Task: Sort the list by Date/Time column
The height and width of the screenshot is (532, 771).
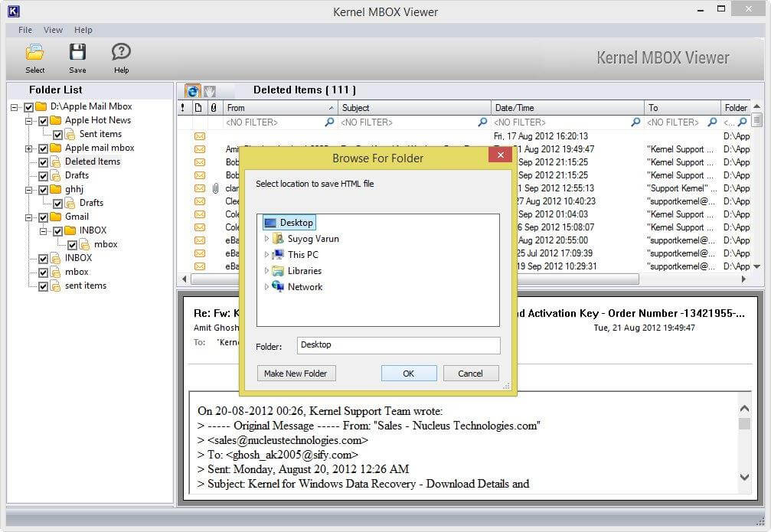Action: [x=567, y=108]
